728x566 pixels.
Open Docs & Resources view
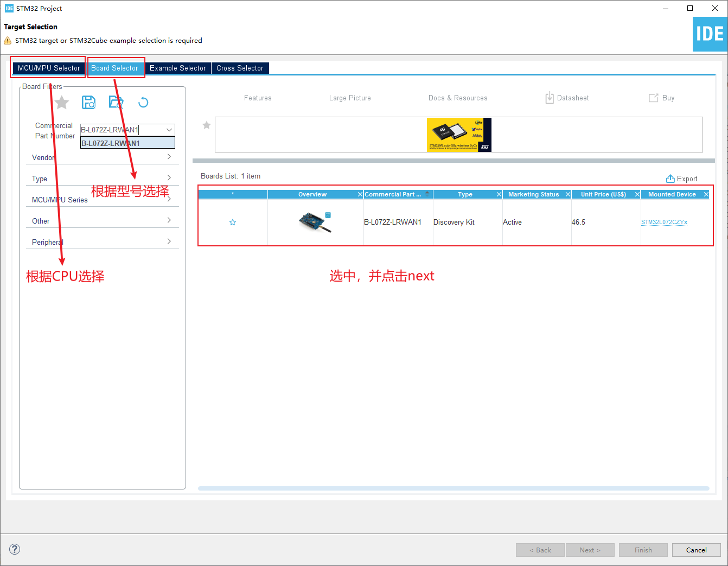[458, 98]
